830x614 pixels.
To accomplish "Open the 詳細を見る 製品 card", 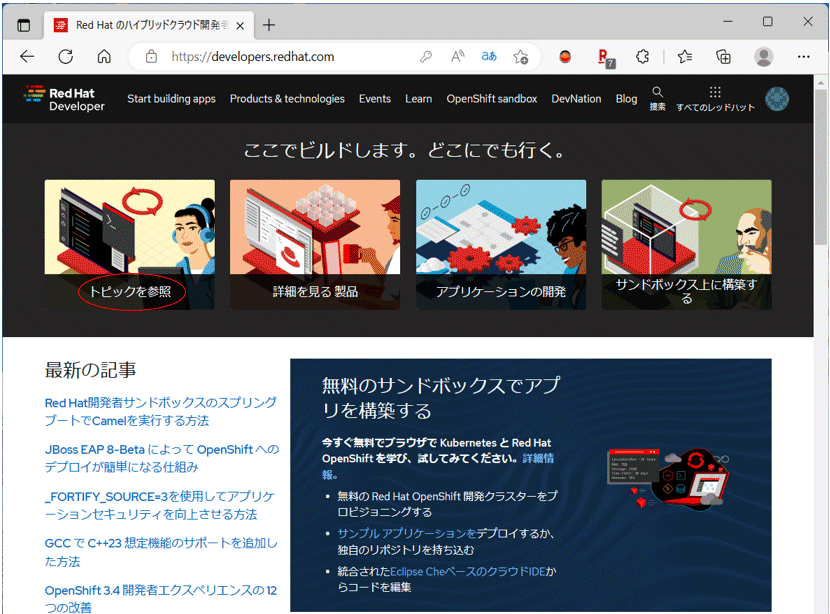I will pos(315,245).
